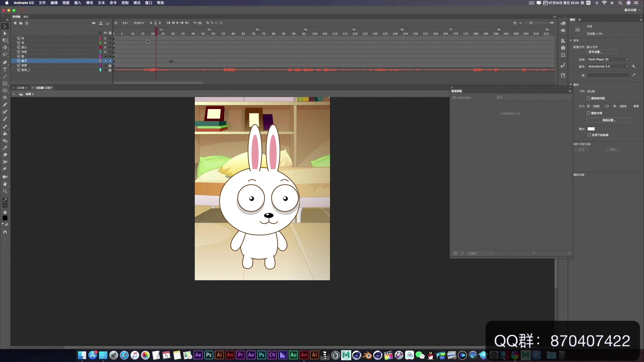644x362 pixels.
Task: Open the 帧选择器 panel options menu
Action: point(570,91)
